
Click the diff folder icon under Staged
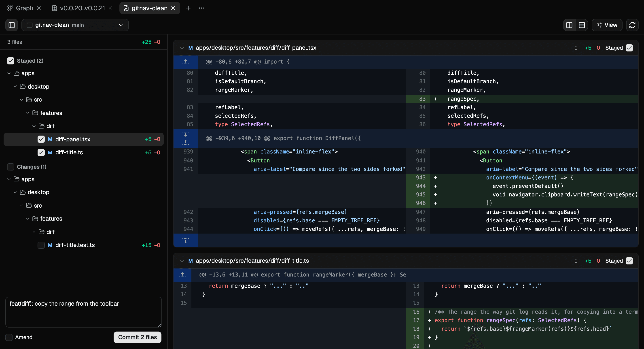(x=42, y=126)
